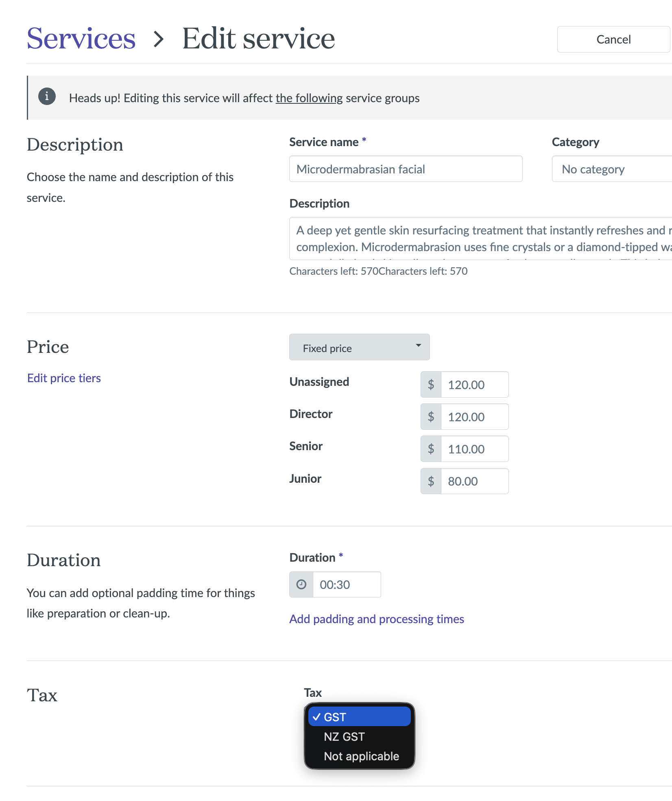Click Add padding and processing times link
The height and width of the screenshot is (801, 672).
(x=376, y=619)
